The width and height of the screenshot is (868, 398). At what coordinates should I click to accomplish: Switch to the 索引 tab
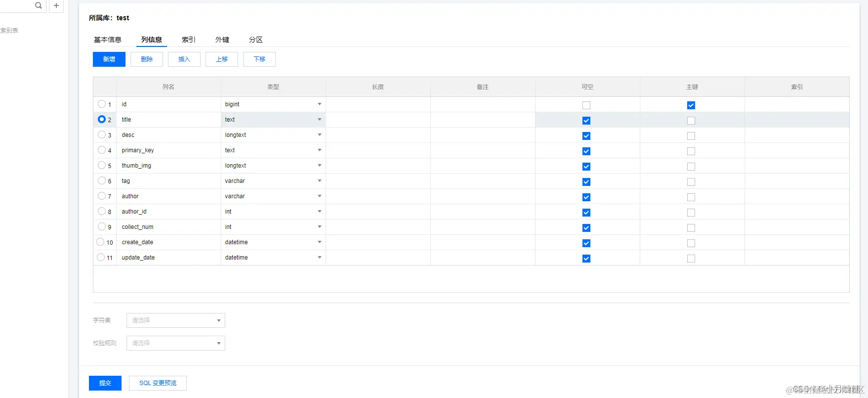189,40
